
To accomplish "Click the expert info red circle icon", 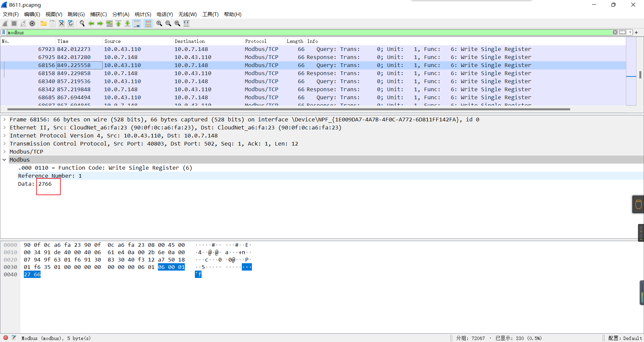I will coord(6,338).
